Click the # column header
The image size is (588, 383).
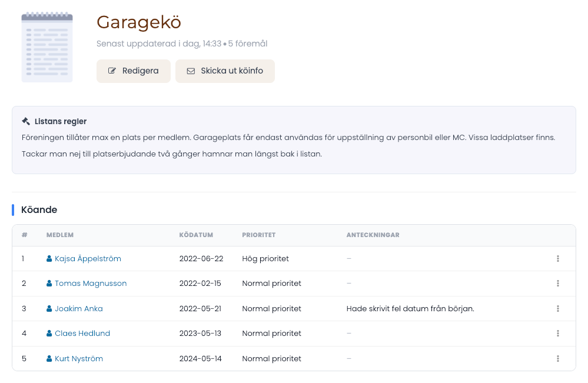pos(24,235)
